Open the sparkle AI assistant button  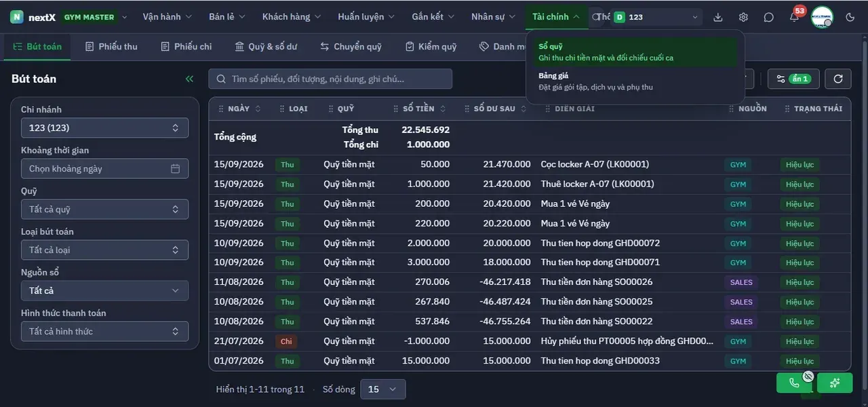(x=835, y=383)
